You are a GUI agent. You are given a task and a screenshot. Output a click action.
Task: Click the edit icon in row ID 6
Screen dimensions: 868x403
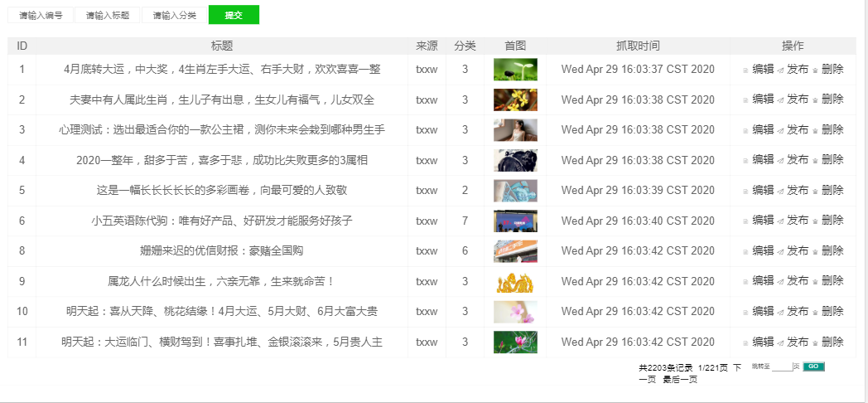click(x=745, y=221)
